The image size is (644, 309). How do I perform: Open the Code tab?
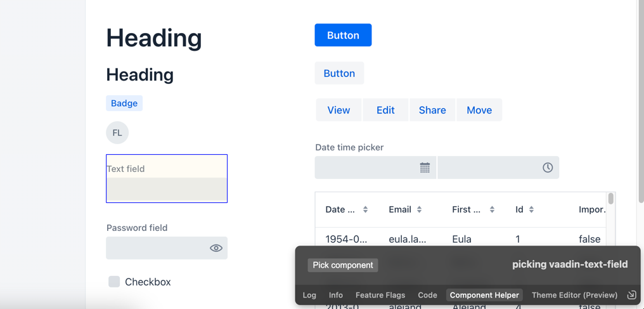(428, 295)
